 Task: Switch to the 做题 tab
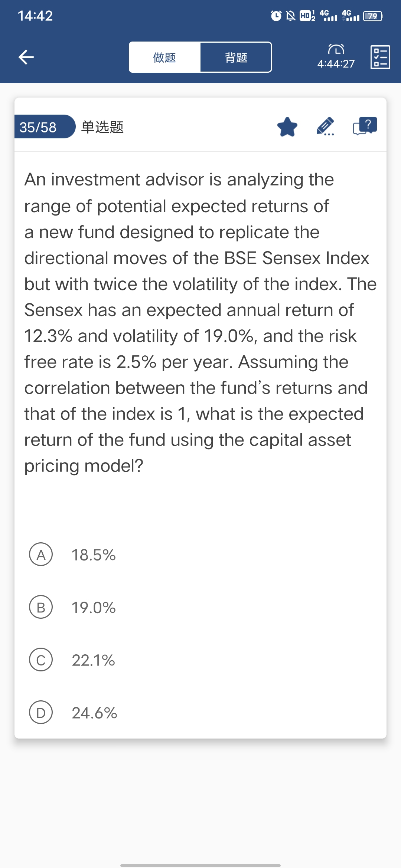point(164,57)
